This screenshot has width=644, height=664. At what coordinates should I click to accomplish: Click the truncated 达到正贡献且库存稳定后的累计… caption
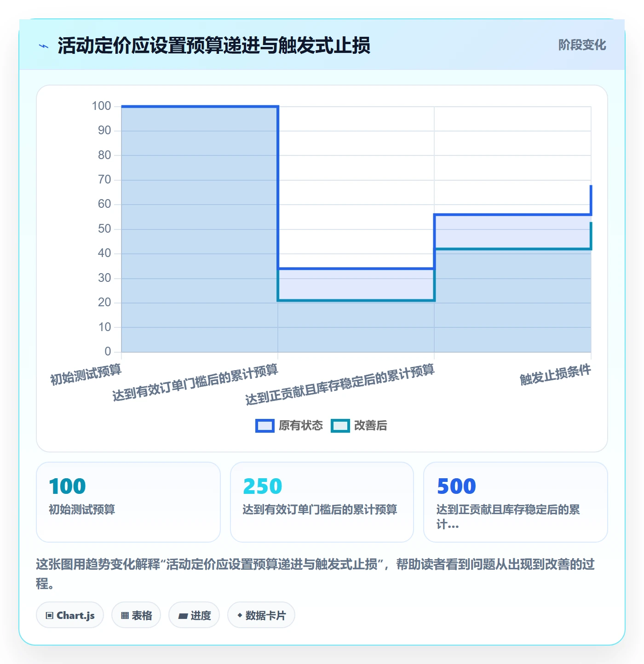pos(508,517)
